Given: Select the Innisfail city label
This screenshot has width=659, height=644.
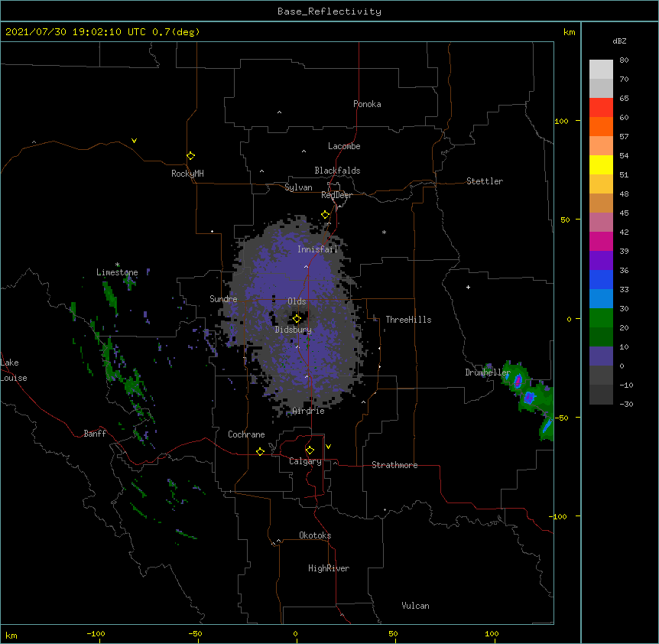Looking at the screenshot, I should click(318, 249).
